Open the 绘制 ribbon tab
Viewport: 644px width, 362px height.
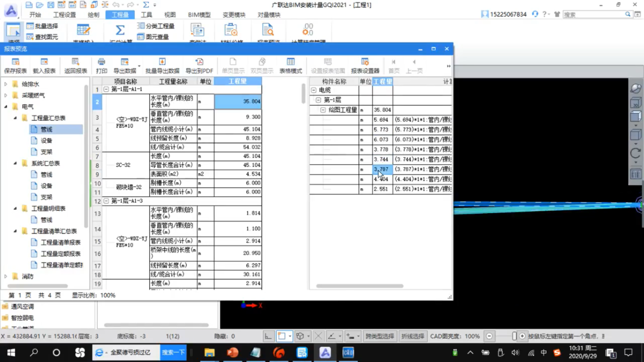[x=93, y=15]
